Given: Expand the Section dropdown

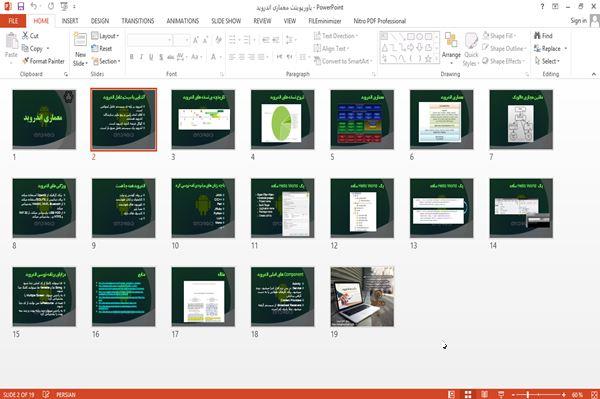Looking at the screenshot, I should 106,61.
